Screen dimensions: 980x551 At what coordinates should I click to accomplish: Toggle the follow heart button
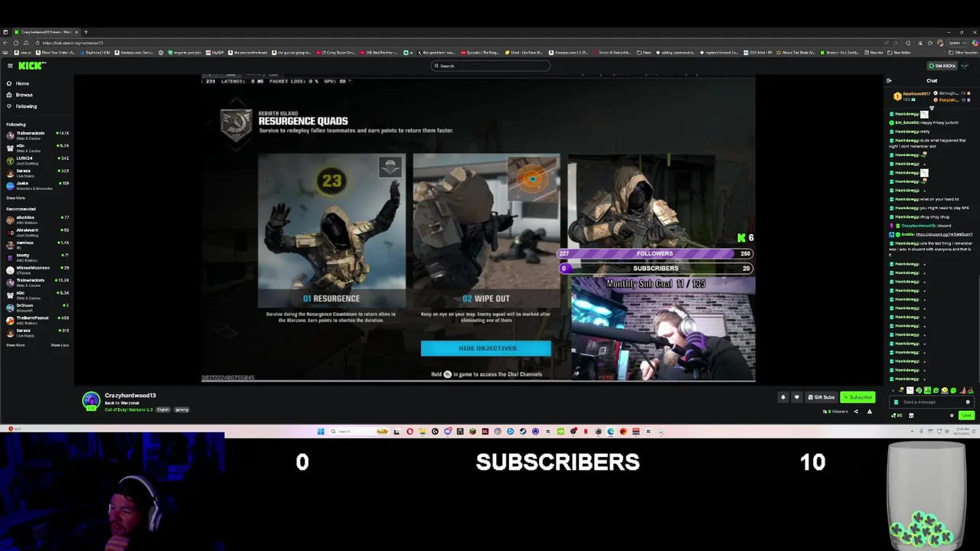click(x=796, y=397)
